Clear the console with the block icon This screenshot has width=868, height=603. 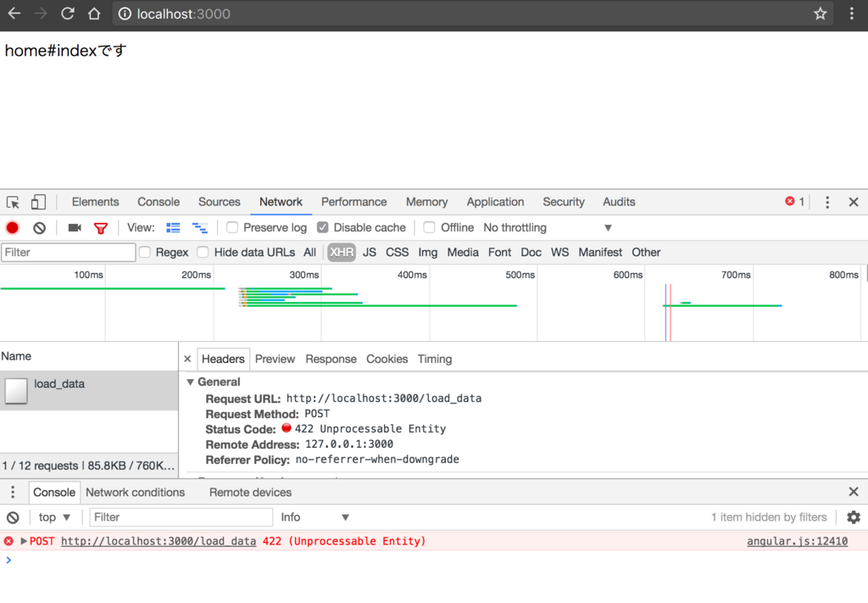[x=13, y=517]
